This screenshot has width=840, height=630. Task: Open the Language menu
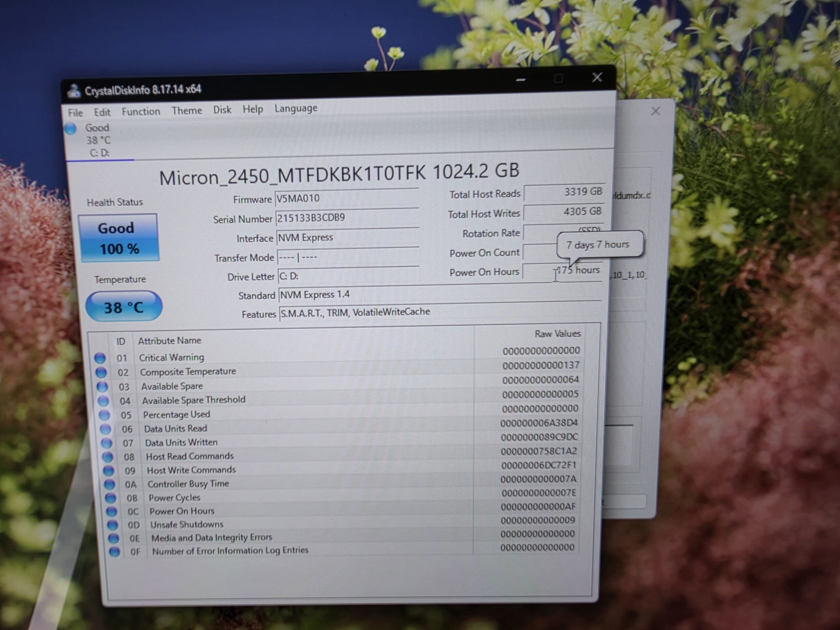296,108
